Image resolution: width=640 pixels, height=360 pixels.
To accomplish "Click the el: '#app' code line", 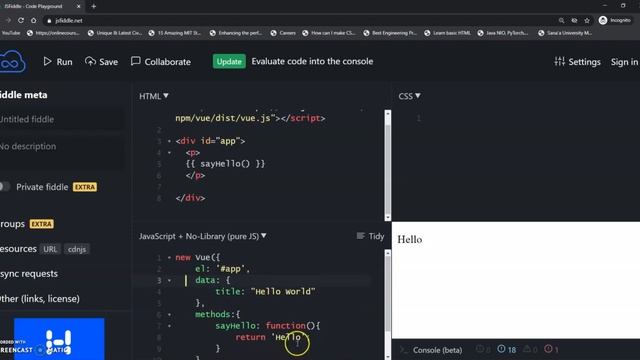I will tap(222, 269).
